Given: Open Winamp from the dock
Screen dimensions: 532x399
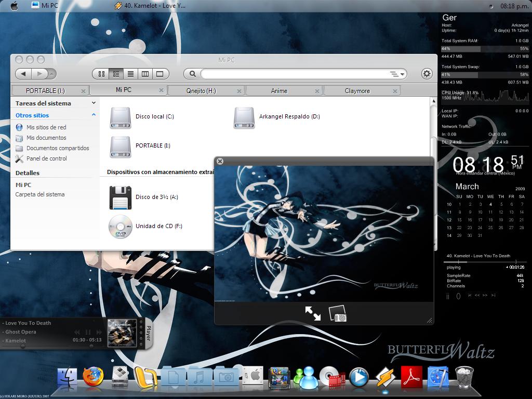Looking at the screenshot, I should [385, 378].
